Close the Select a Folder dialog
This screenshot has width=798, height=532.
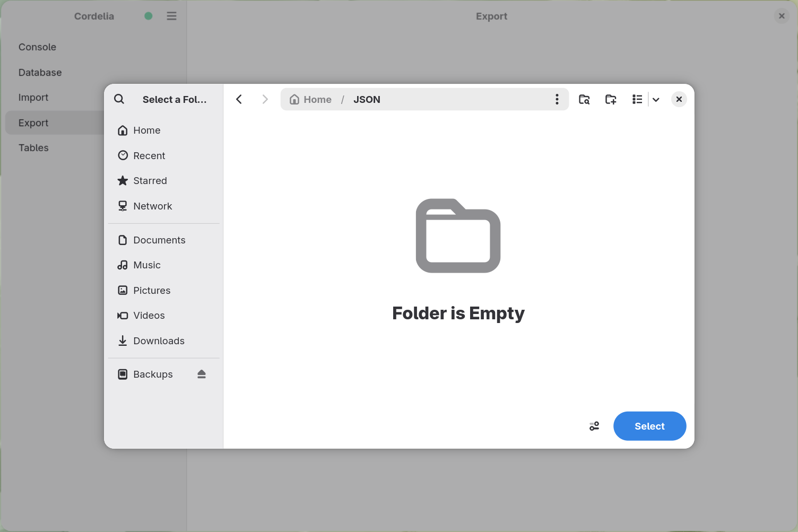tap(679, 99)
